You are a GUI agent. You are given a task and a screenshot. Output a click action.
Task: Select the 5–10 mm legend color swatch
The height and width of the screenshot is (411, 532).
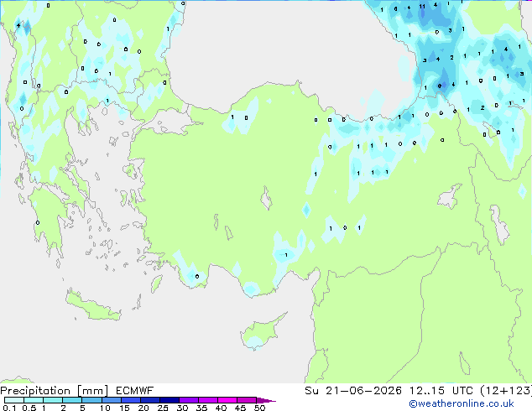[91, 400]
